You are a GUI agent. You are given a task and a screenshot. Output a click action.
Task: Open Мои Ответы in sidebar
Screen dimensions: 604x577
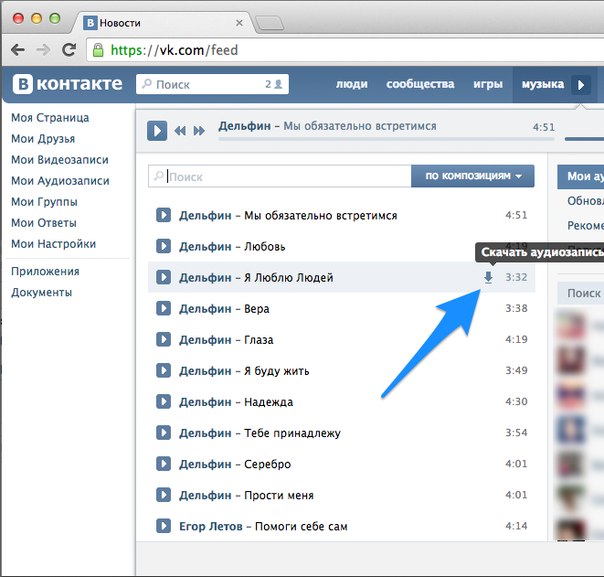pos(44,223)
